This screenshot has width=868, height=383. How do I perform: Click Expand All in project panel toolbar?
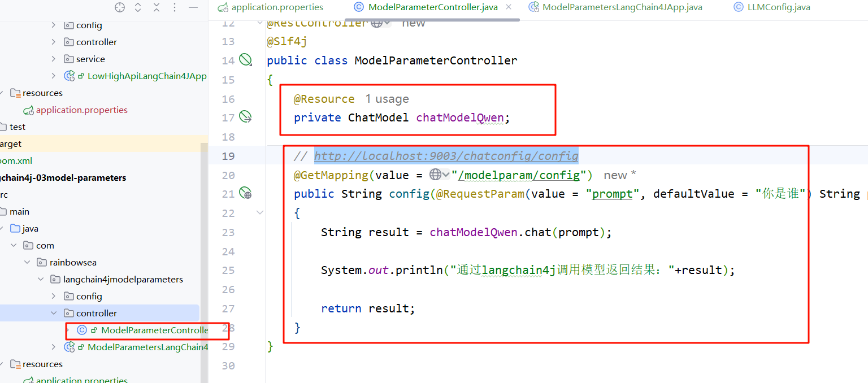coord(138,7)
